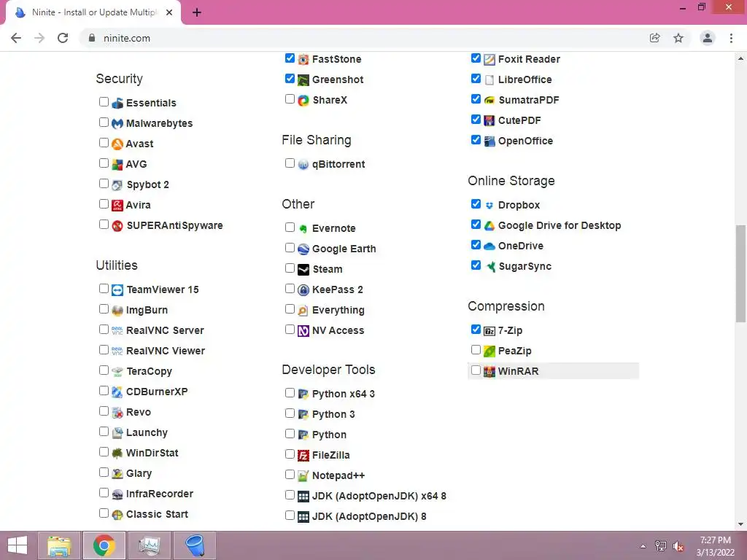Click the Google Earth icon
This screenshot has width=747, height=560.
tap(303, 249)
